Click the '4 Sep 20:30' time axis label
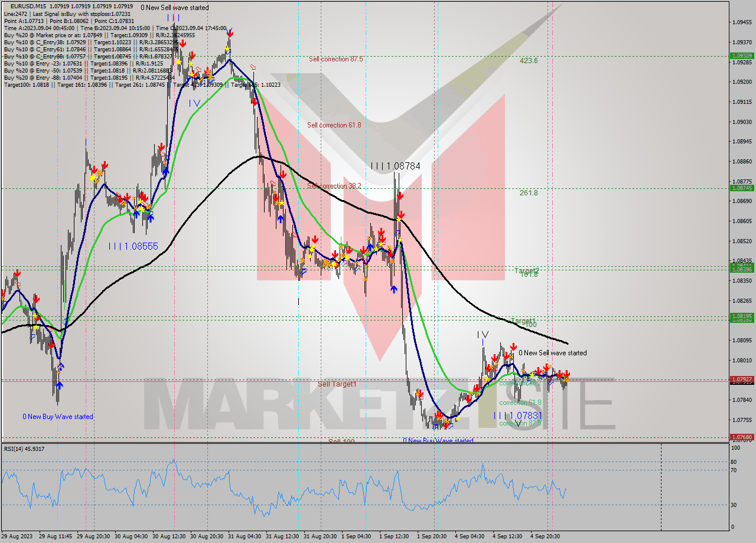756x543 pixels. click(x=545, y=537)
